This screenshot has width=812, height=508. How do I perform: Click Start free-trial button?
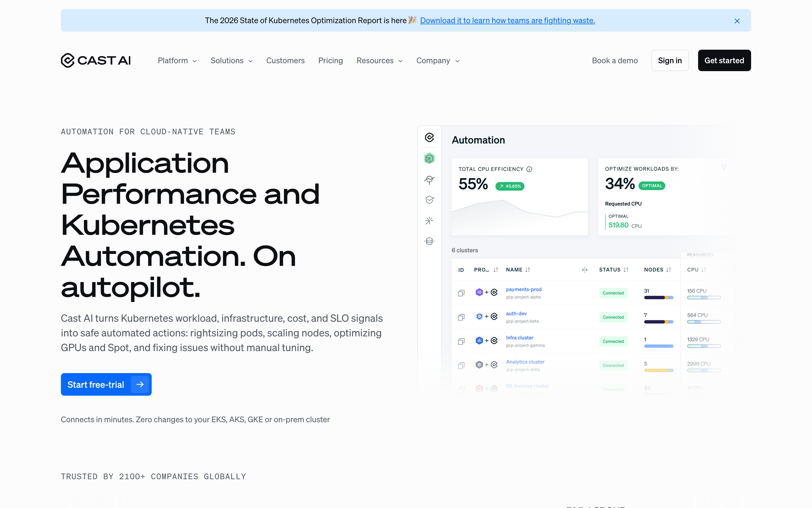[106, 384]
